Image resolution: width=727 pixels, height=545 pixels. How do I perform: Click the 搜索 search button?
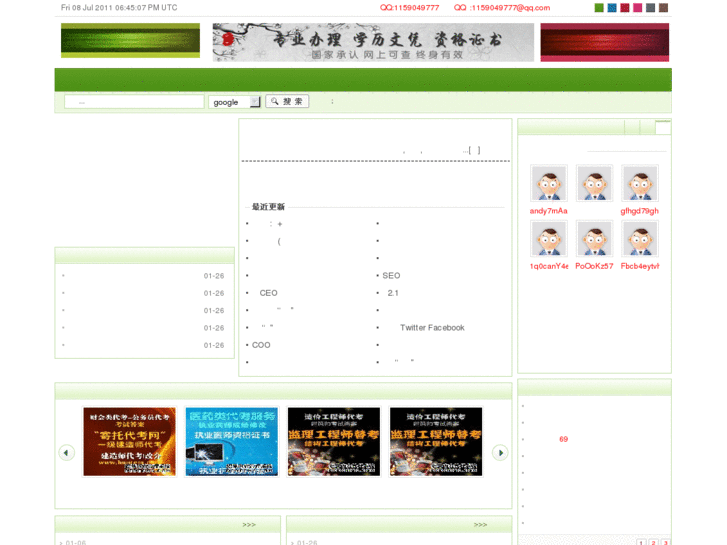[x=287, y=101]
